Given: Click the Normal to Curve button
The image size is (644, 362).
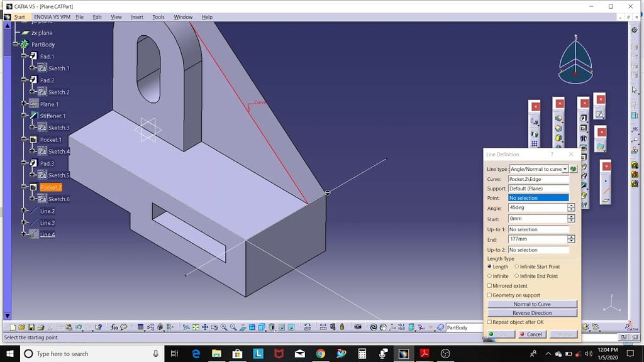Looking at the screenshot, I should pos(531,304).
